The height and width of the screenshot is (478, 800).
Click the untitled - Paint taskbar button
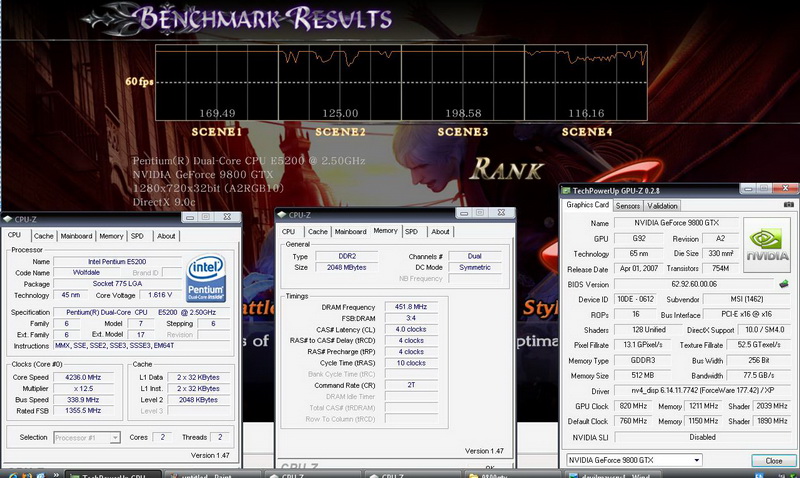(213, 474)
